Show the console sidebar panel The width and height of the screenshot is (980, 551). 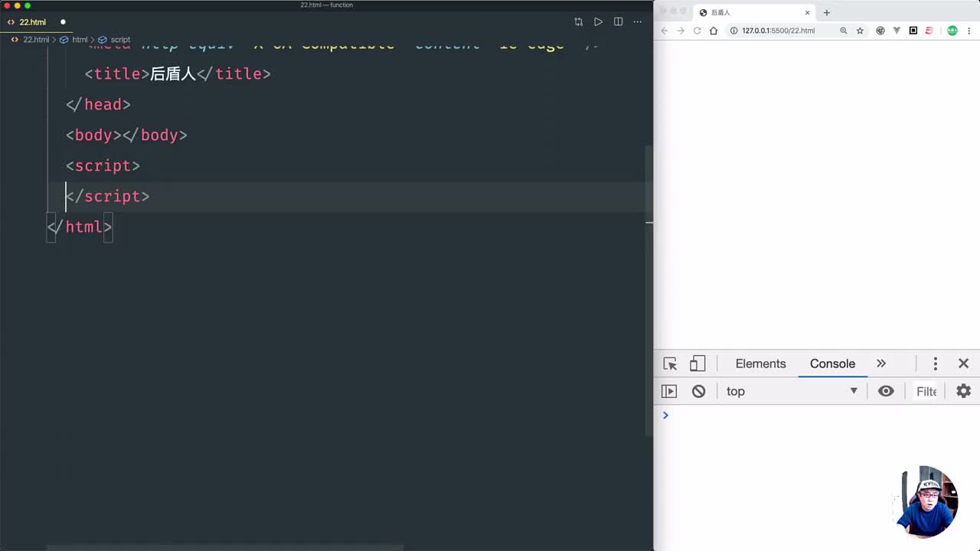tap(669, 391)
